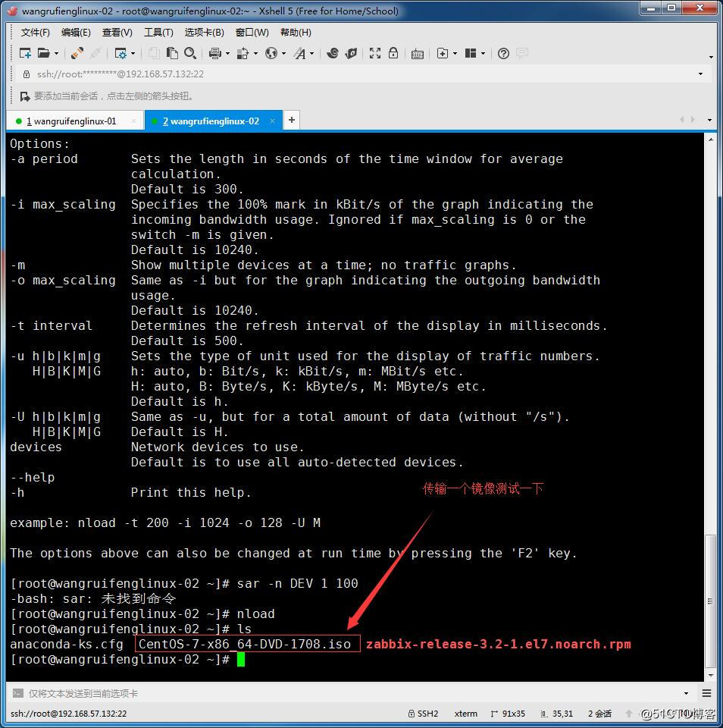Screen dimensions: 723x728
Task: Open the Help question mark icon
Action: (503, 53)
